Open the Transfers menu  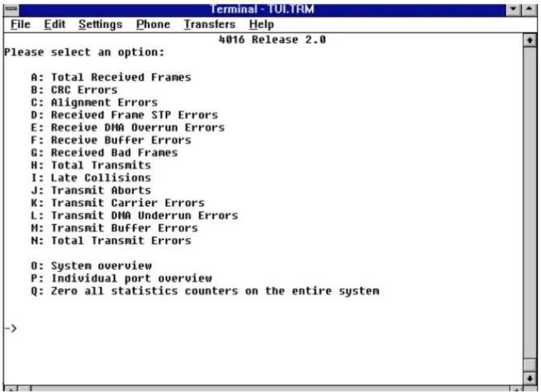[x=209, y=24]
